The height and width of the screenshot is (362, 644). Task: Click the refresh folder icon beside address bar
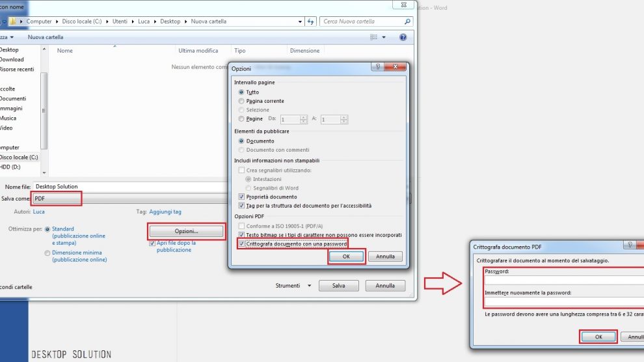click(x=310, y=21)
